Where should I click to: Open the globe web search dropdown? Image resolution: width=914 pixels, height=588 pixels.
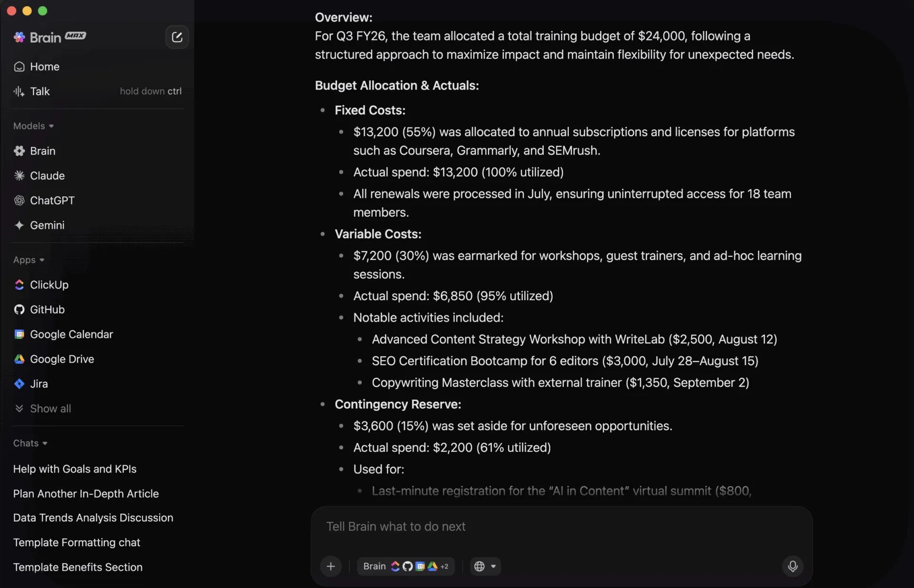(x=485, y=566)
